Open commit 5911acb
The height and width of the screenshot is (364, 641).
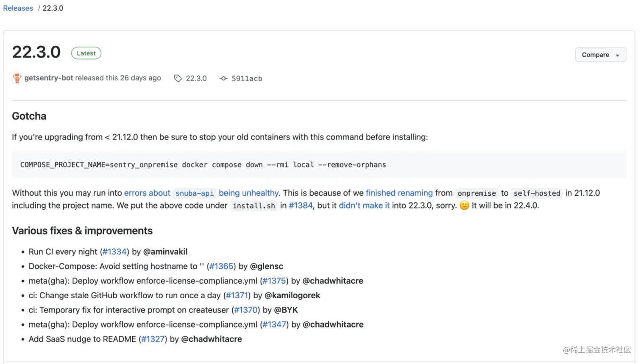pyautogui.click(x=247, y=78)
